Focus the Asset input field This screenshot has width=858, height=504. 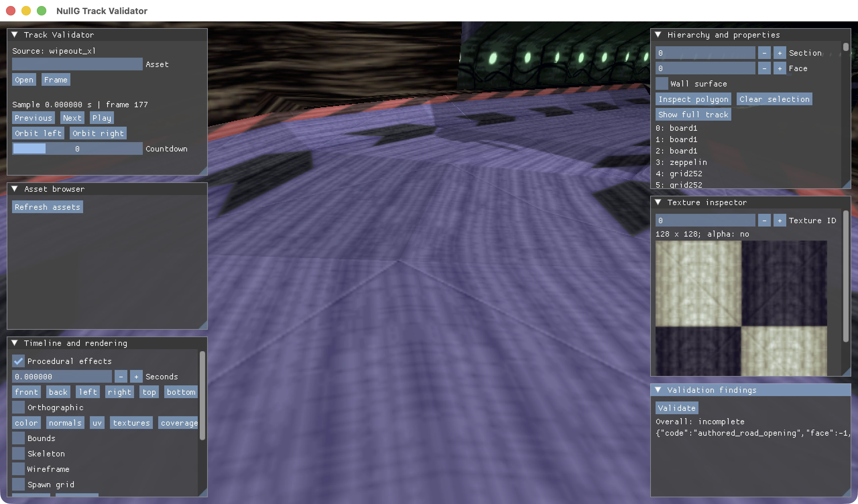tap(77, 64)
